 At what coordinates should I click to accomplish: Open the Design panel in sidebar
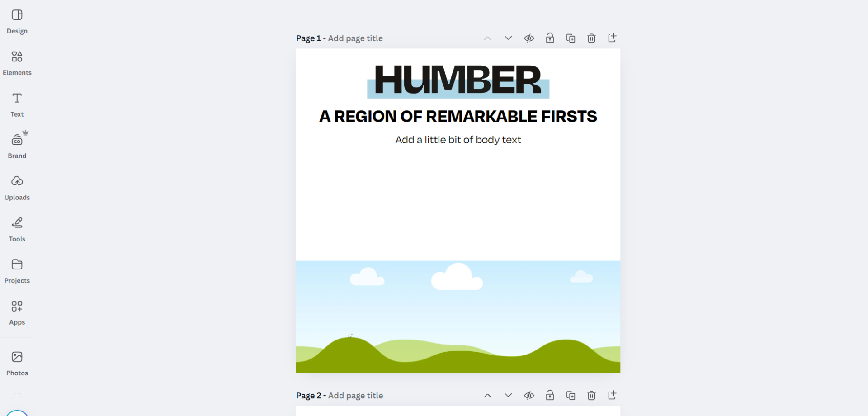(x=17, y=21)
